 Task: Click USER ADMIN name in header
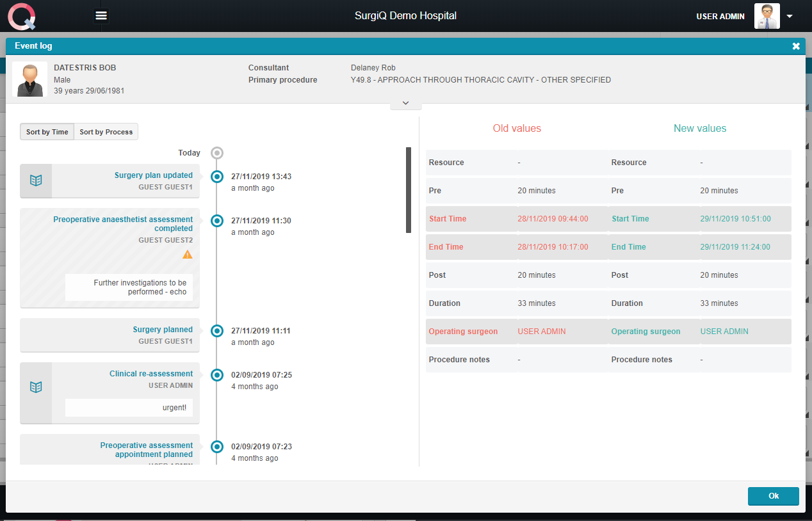tap(720, 17)
